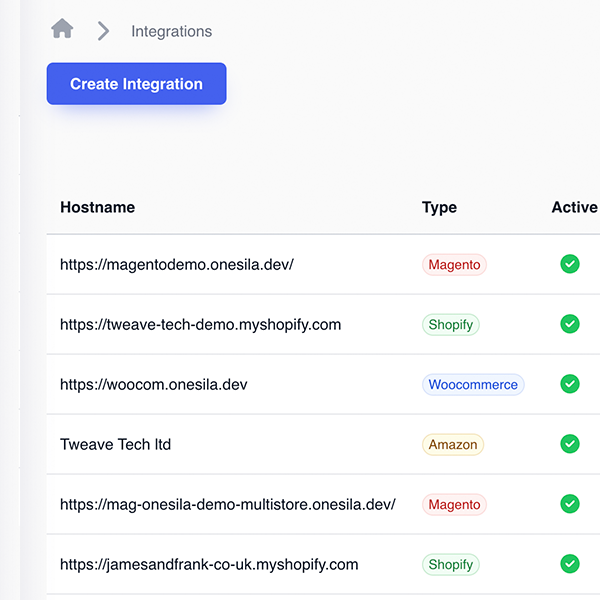The width and height of the screenshot is (600, 600).
Task: Click the home breadcrumb icon
Action: point(62,30)
